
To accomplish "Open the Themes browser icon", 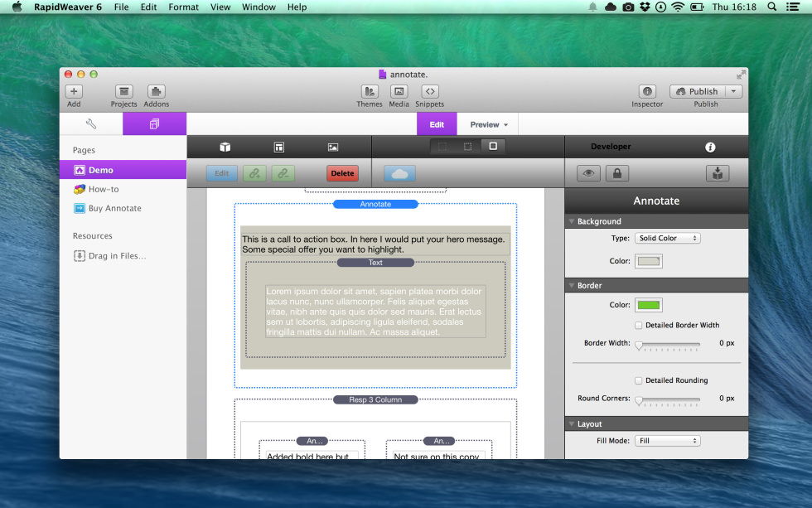I will [370, 92].
